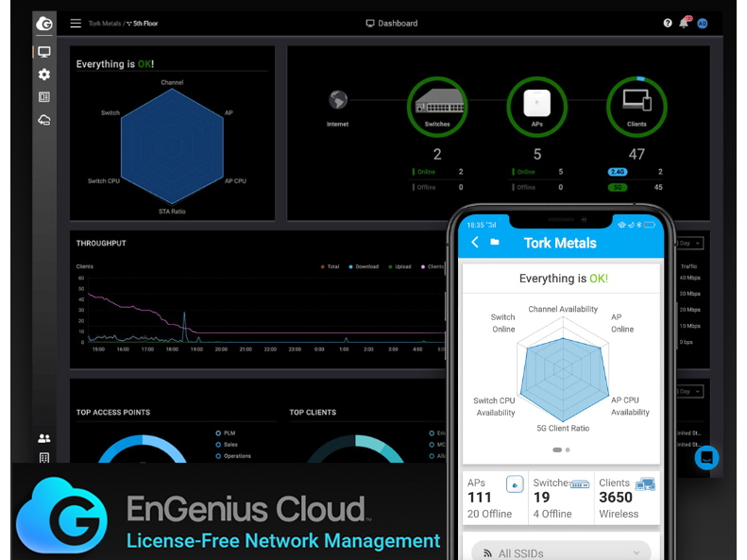747x560 pixels.
Task: Click APs Online count row
Action: point(537,172)
